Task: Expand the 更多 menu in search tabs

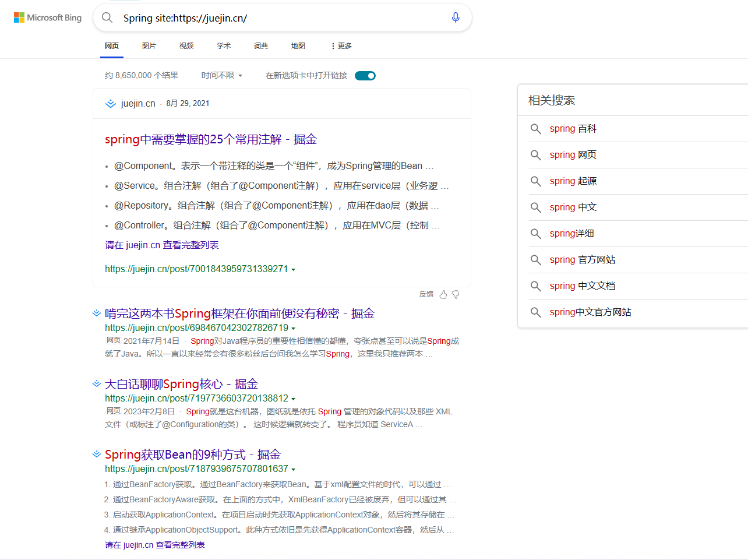Action: (x=341, y=45)
